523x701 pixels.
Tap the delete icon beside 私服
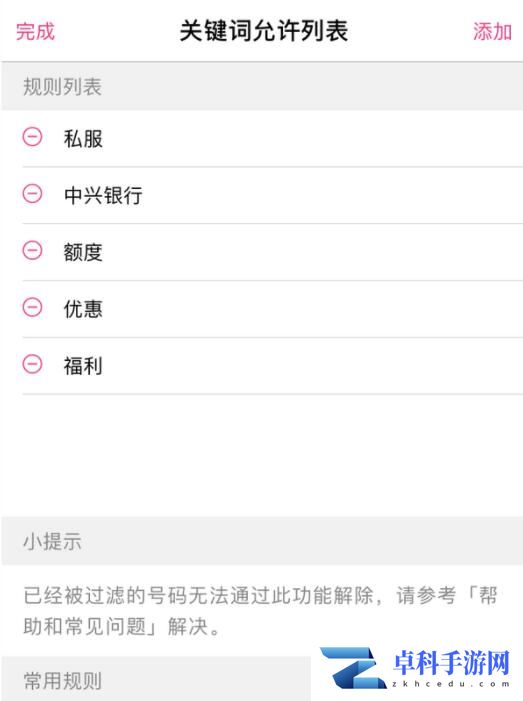click(33, 137)
